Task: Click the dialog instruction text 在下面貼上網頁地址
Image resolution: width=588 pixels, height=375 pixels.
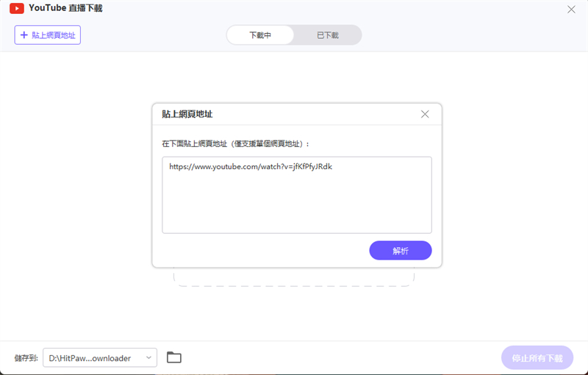Action: pos(236,143)
